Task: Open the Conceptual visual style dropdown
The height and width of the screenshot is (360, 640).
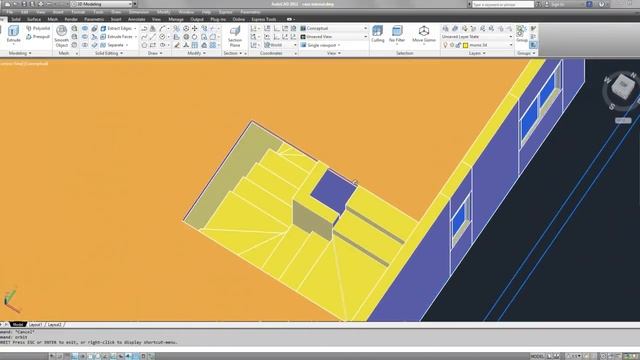Action: click(x=334, y=29)
